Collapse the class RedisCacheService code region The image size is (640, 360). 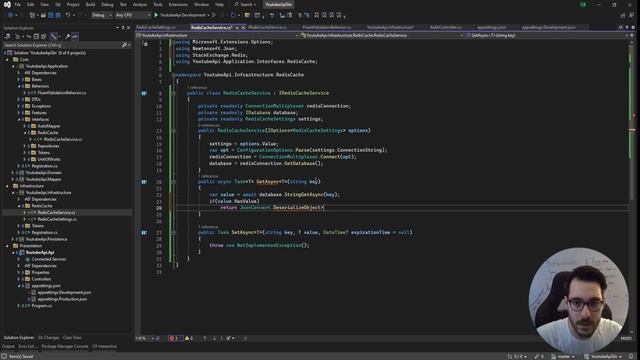click(x=174, y=93)
